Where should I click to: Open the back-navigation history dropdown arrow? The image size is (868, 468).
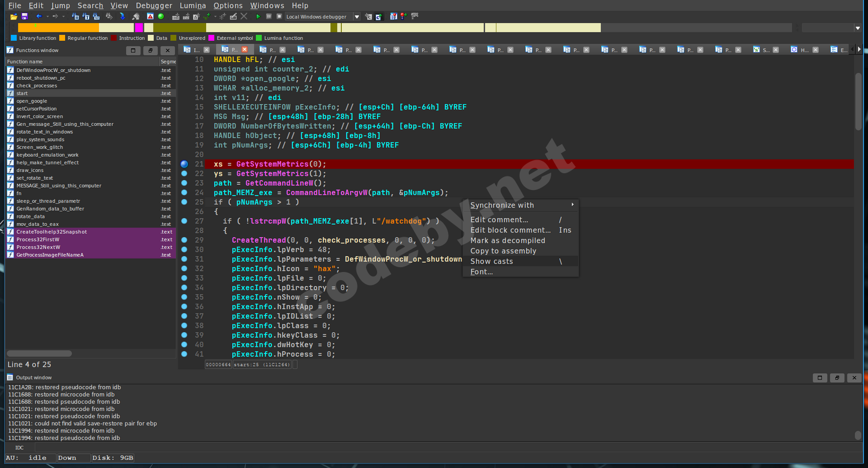tap(47, 17)
